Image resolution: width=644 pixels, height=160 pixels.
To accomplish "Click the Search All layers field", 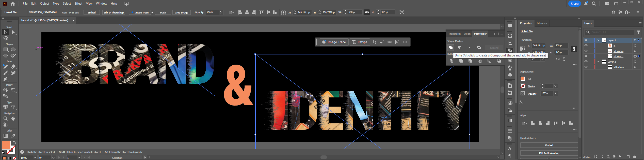I will pyautogui.click(x=612, y=32).
